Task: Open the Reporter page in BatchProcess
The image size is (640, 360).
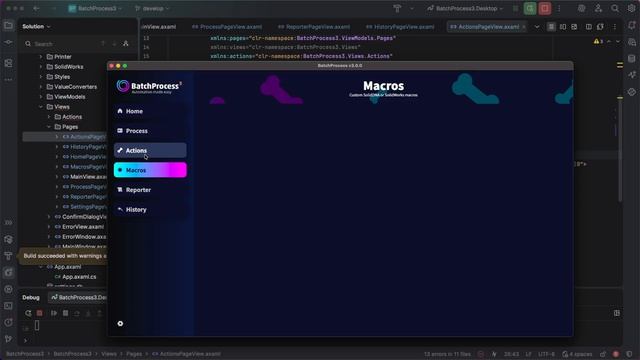Action: tap(150, 190)
